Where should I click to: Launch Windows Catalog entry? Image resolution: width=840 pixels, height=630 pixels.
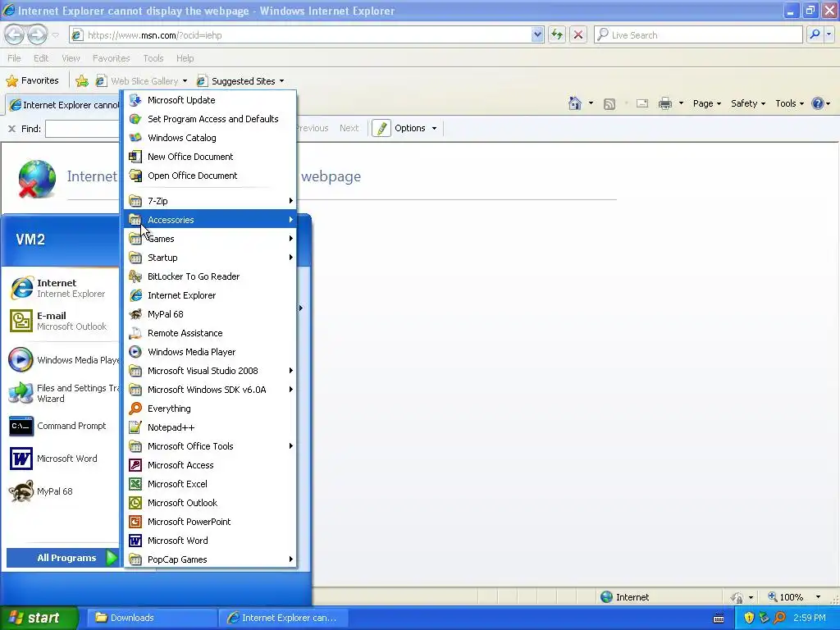click(x=210, y=138)
